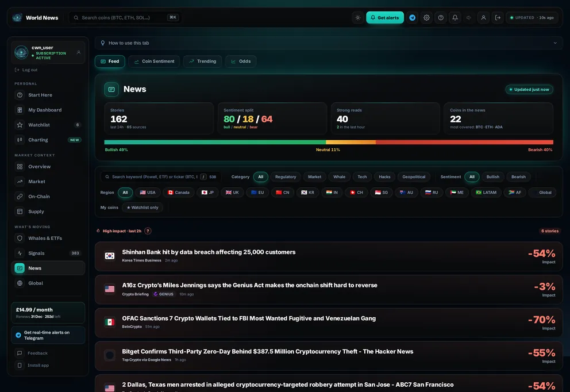This screenshot has height=392, width=570.
Task: Open the help question-mark icon in top bar
Action: (x=441, y=17)
